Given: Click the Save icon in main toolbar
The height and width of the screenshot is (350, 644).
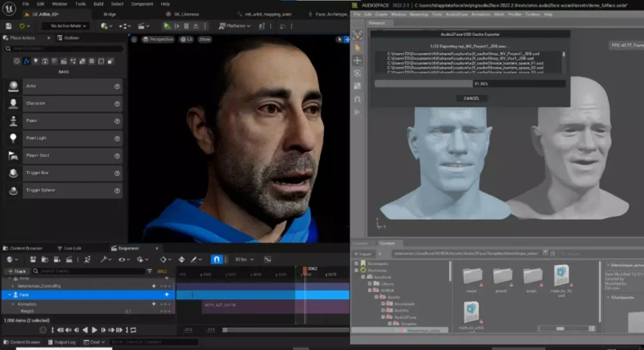Looking at the screenshot, I should click(x=9, y=25).
